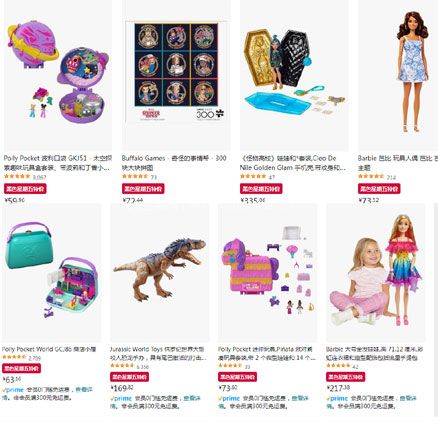Open the Buffalo Games 300-piece puzzle image
This screenshot has width=438, height=430.
coord(176,72)
